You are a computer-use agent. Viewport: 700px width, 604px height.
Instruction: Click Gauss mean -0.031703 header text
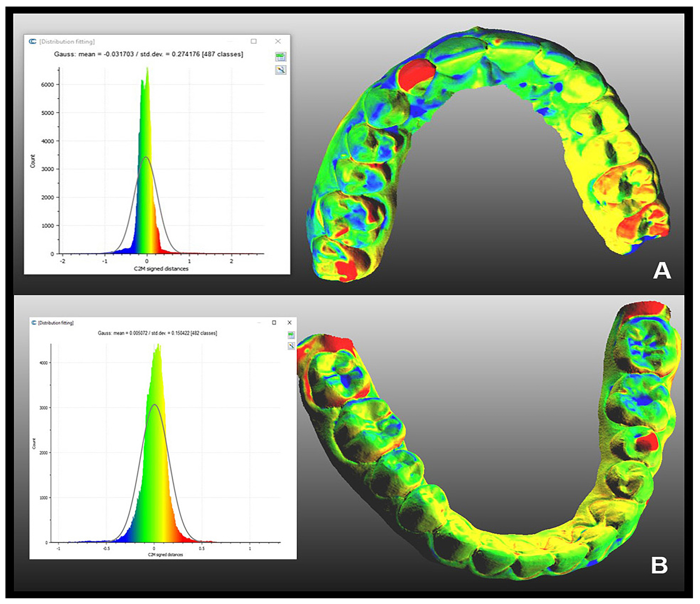148,54
